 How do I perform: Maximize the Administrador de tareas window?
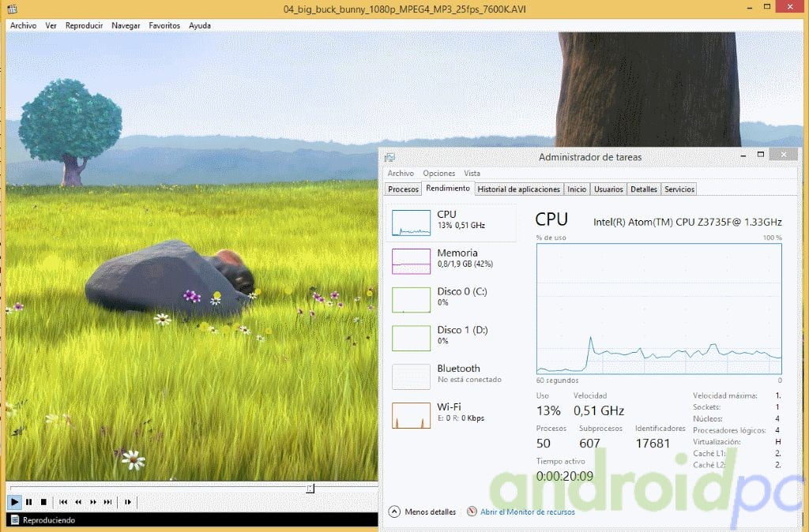(x=761, y=155)
